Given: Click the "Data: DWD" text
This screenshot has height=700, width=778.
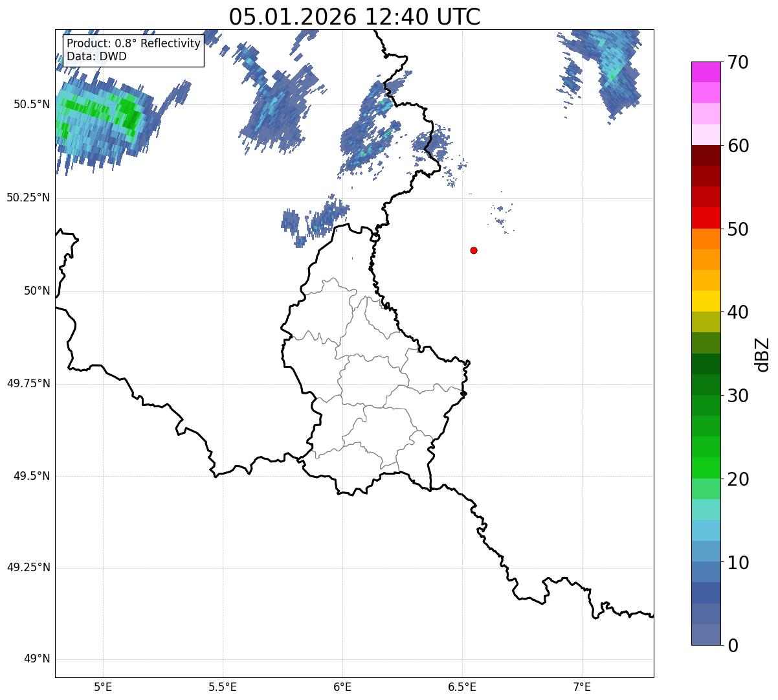Looking at the screenshot, I should point(96,56).
